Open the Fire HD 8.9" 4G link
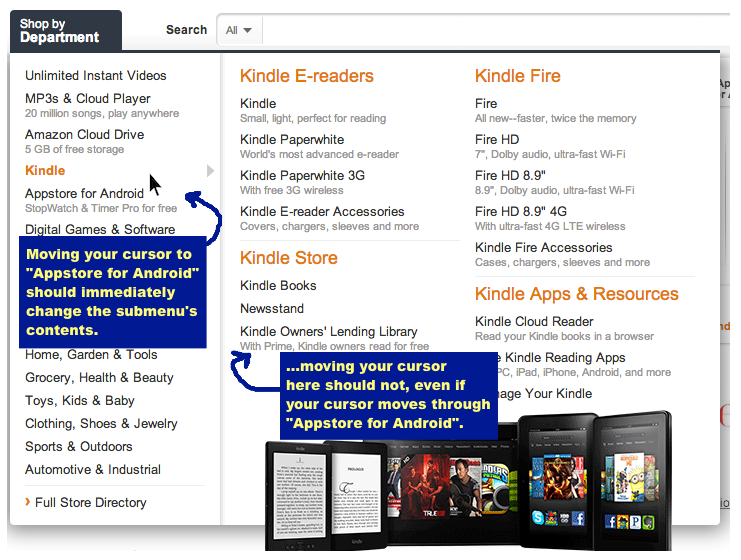This screenshot has width=741, height=560. 521,211
